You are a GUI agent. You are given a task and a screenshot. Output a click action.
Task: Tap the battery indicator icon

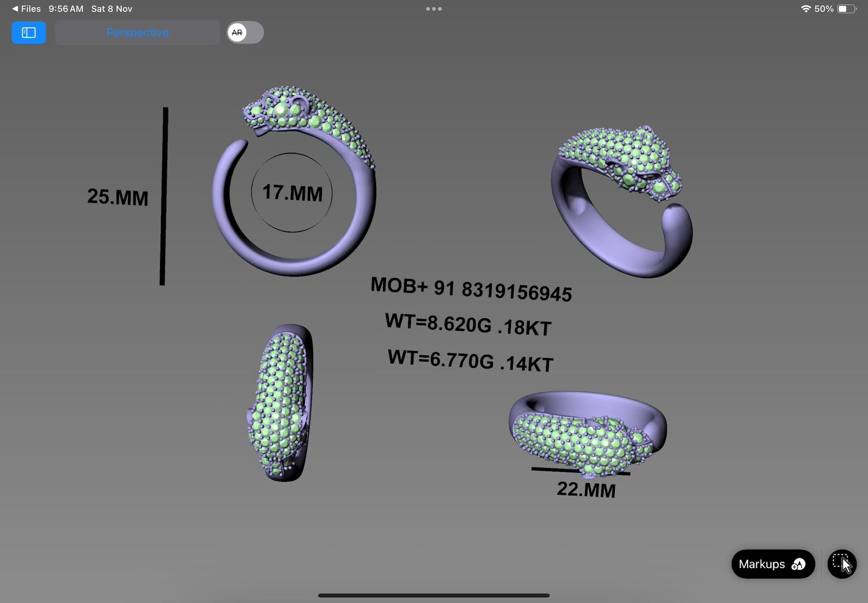(x=846, y=9)
